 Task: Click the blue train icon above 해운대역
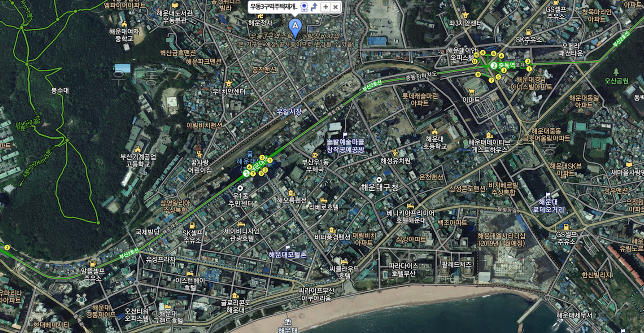(x=250, y=154)
